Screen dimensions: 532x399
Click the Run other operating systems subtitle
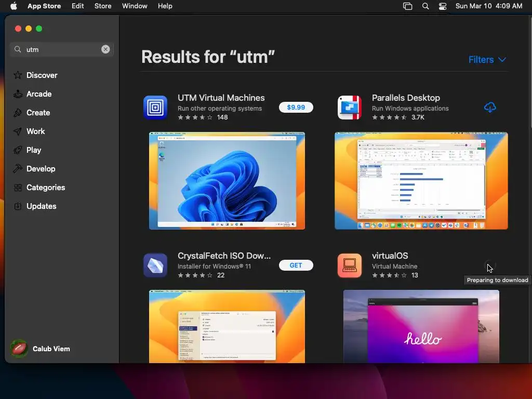coord(220,108)
